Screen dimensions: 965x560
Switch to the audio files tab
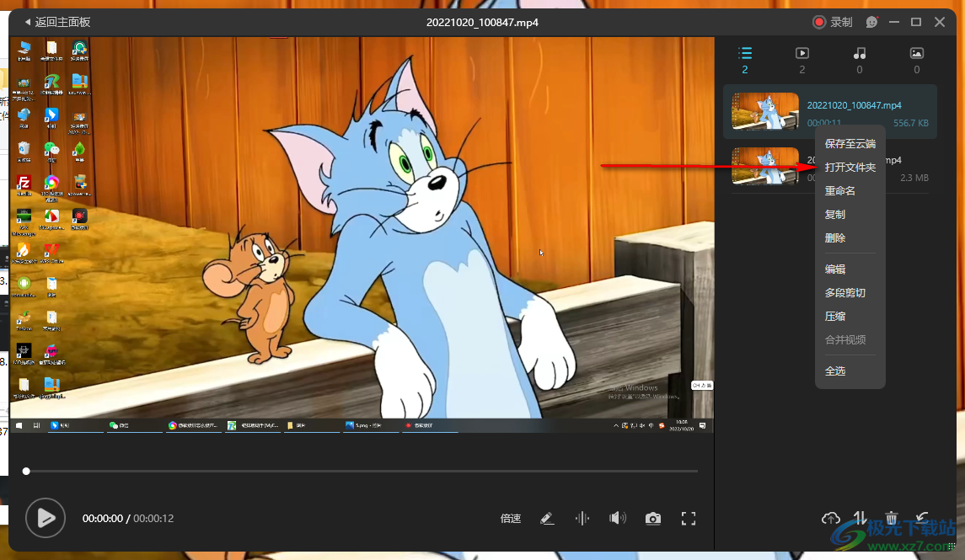coord(859,61)
